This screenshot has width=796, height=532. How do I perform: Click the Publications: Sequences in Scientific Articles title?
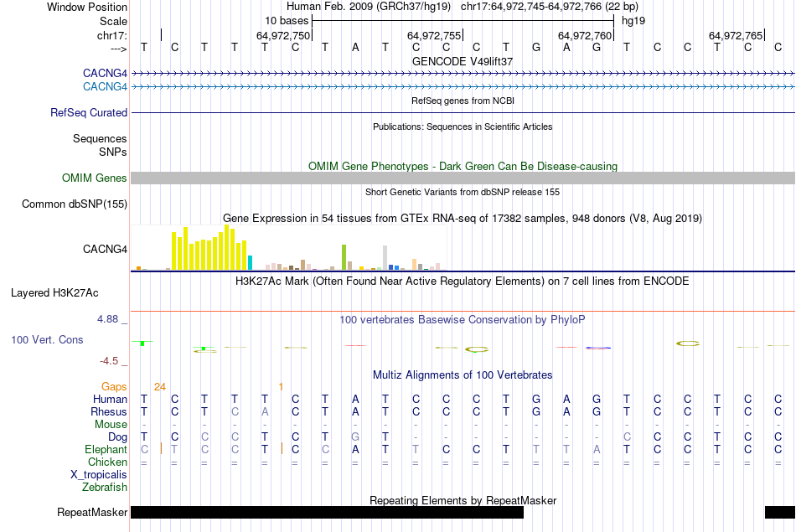point(463,127)
